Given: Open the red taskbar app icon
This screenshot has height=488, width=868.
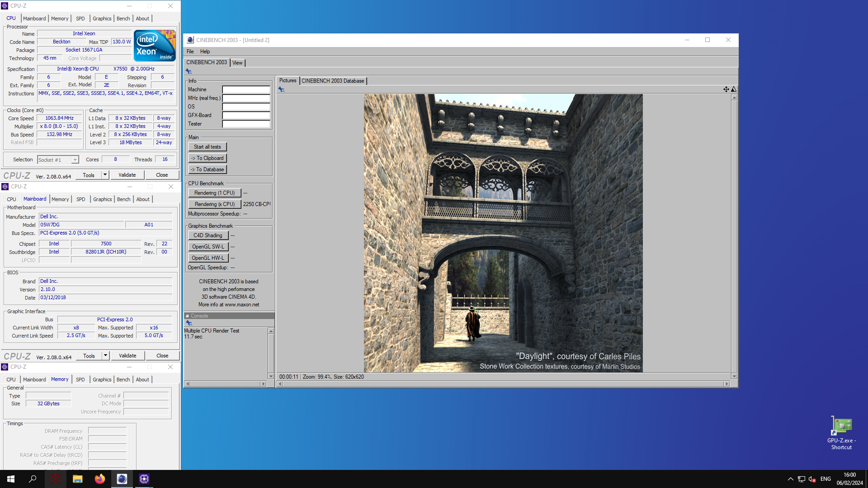Looking at the screenshot, I should point(56,479).
